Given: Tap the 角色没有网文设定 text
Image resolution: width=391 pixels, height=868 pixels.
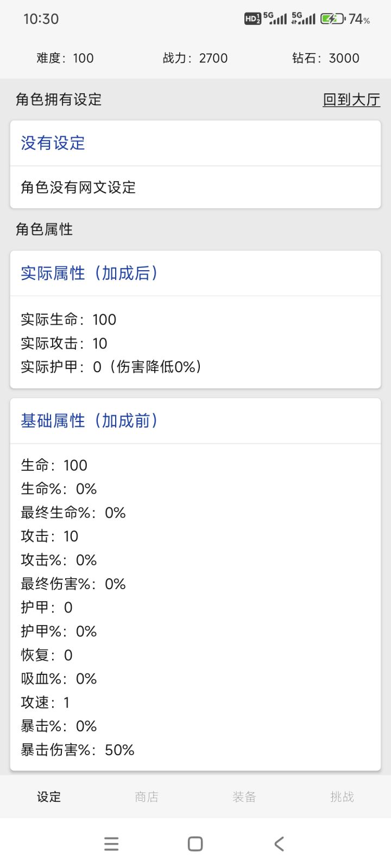Looking at the screenshot, I should click(78, 188).
